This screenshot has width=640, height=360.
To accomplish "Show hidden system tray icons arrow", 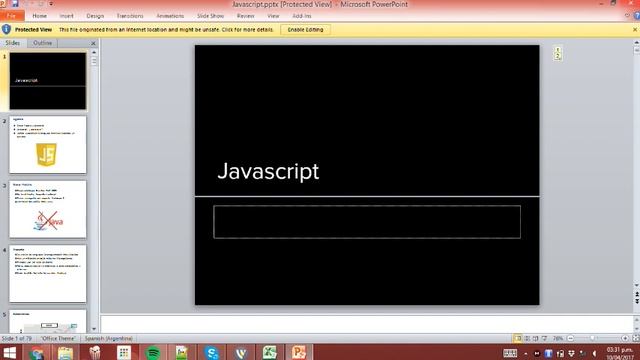I will [x=526, y=353].
